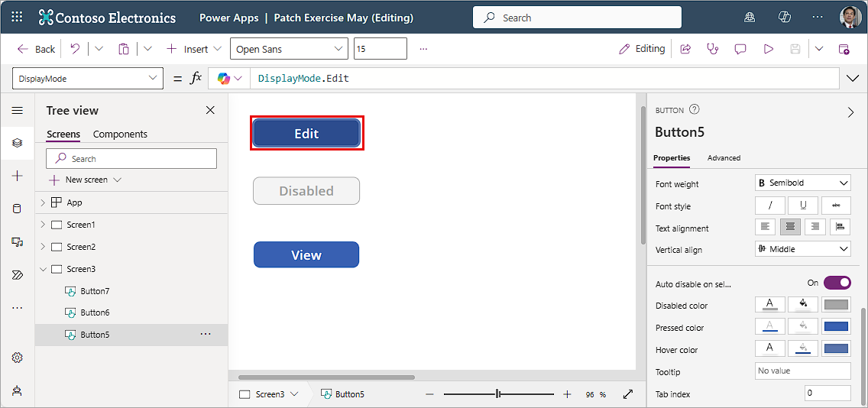Open the Insert plus icon in sidebar

(17, 176)
